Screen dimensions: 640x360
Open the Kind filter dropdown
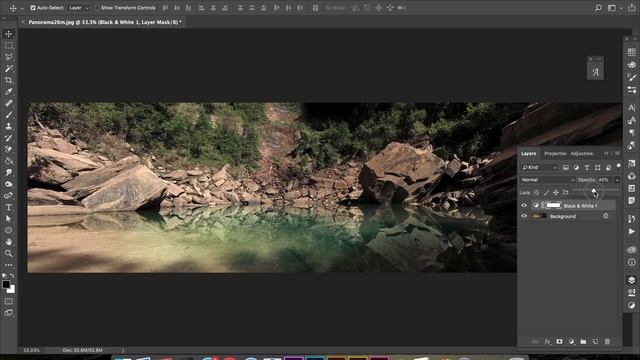[539, 167]
